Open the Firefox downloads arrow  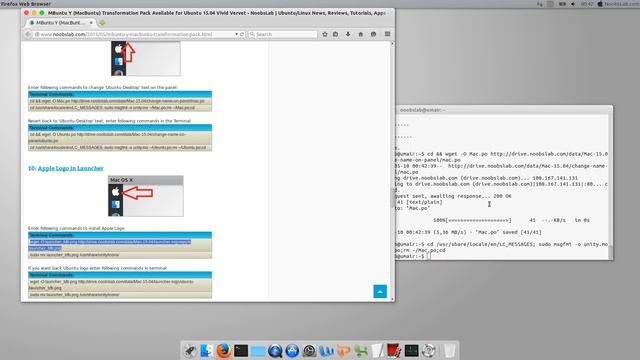[348, 34]
